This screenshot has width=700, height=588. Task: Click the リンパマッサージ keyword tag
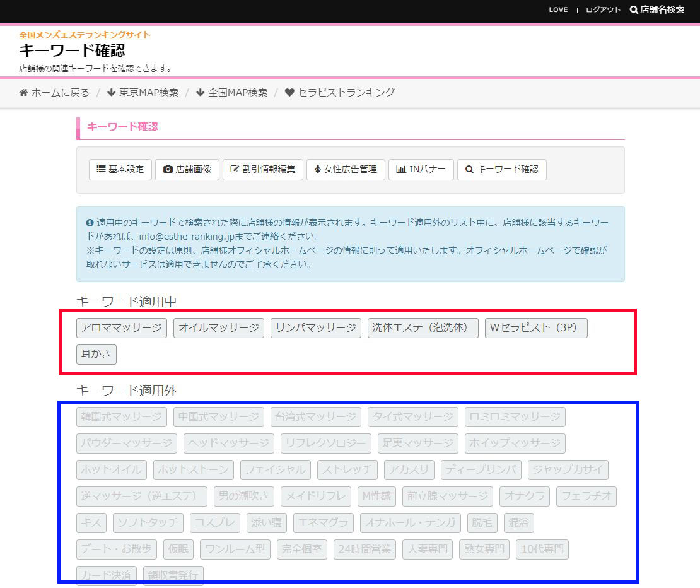coord(316,328)
